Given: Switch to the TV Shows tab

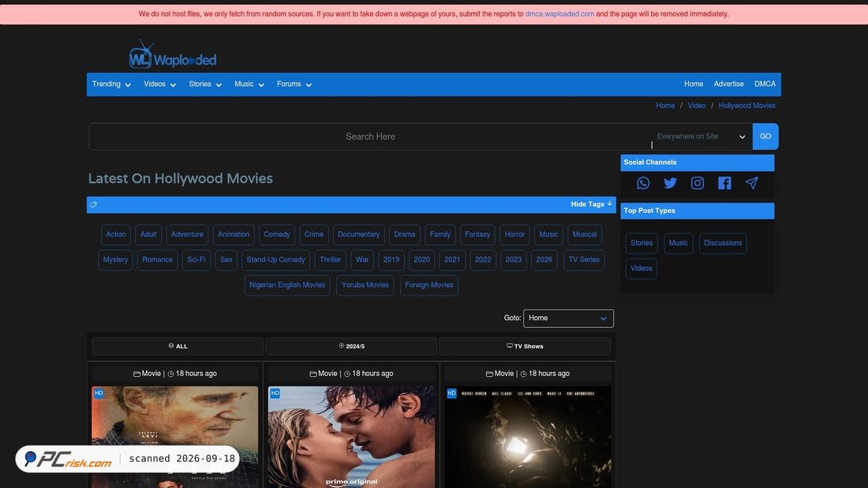Looking at the screenshot, I should click(525, 346).
